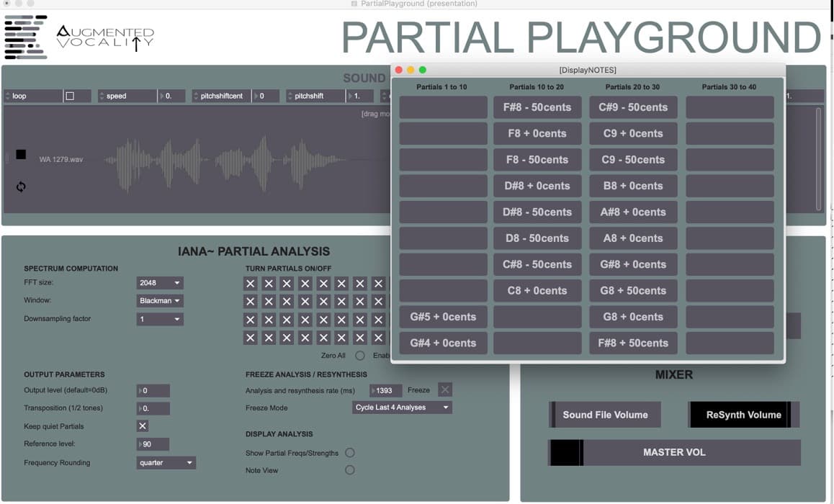Click the D#8 + 0cents note cell
Image resolution: width=834 pixels, height=504 pixels.
point(537,186)
